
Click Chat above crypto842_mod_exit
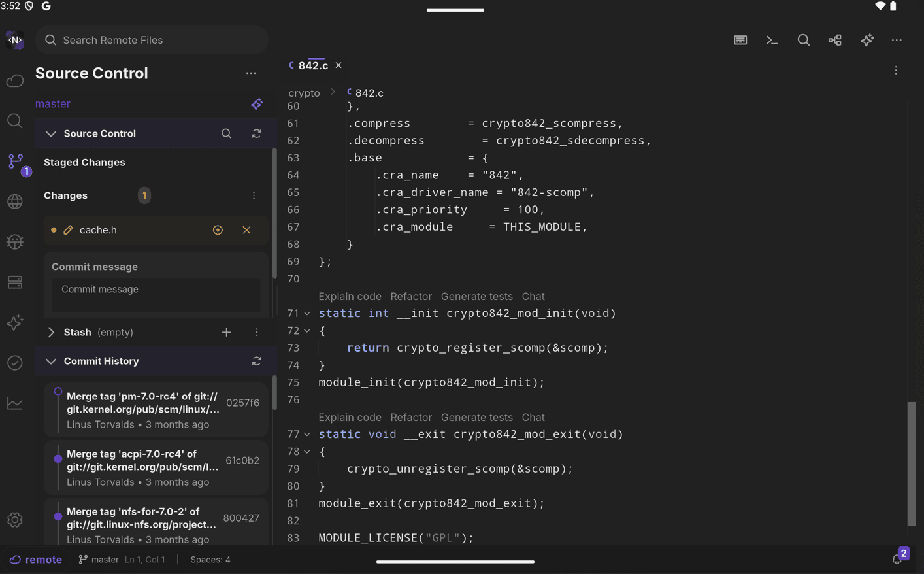pyautogui.click(x=533, y=417)
